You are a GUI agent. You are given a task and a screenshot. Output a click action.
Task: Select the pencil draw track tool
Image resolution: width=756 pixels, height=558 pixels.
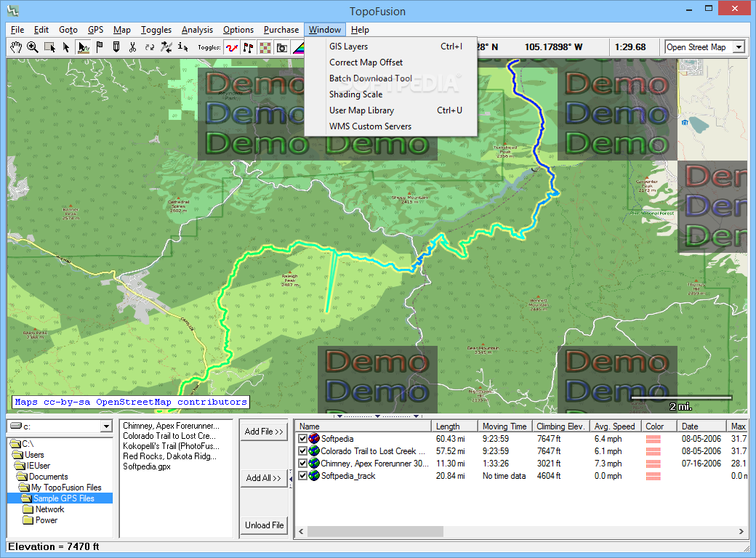[116, 47]
